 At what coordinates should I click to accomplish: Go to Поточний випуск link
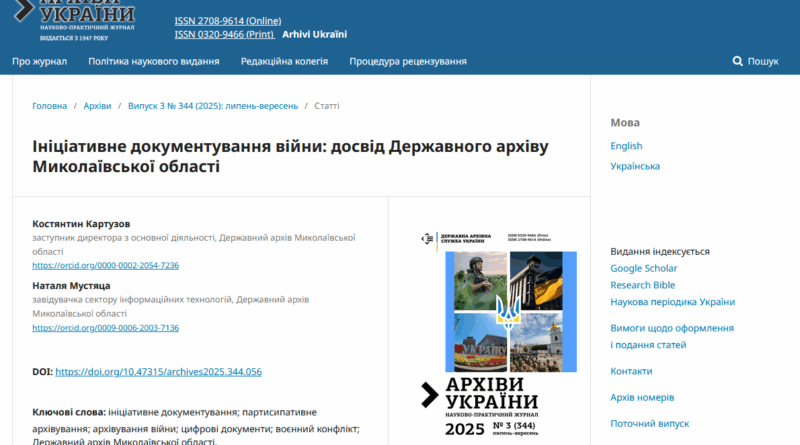[651, 423]
